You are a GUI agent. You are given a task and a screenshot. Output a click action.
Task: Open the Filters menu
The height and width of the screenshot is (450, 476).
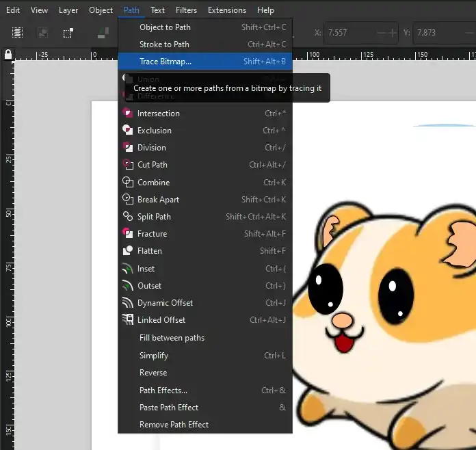tap(186, 10)
